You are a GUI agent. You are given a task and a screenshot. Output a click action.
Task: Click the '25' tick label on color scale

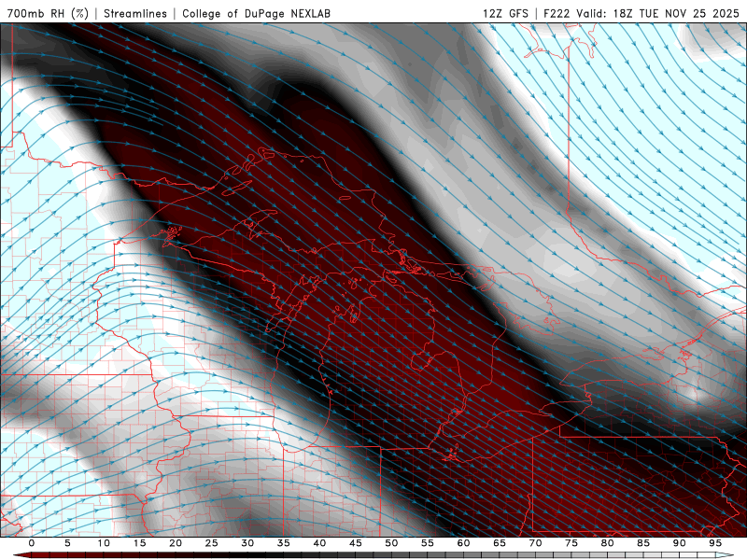pos(212,543)
